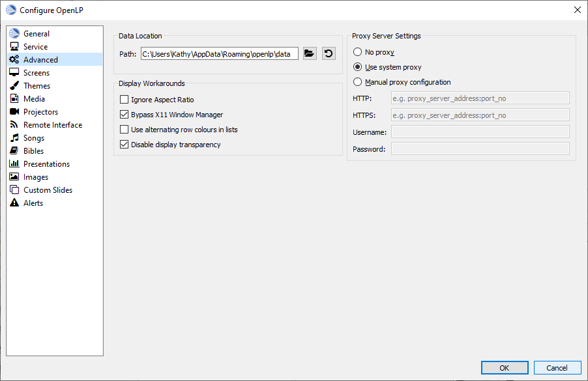Click the Images picture icon
This screenshot has height=381, width=588.
coord(14,176)
